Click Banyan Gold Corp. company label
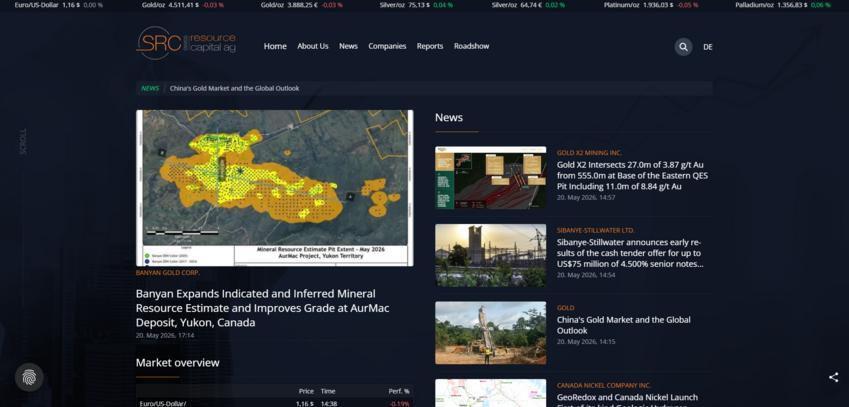This screenshot has height=407, width=849. pyautogui.click(x=167, y=273)
